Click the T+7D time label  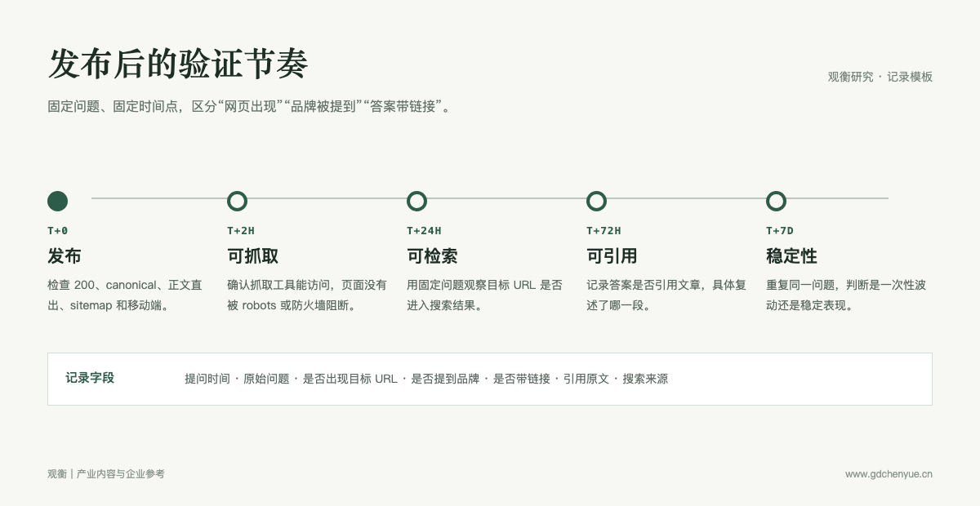click(x=780, y=231)
